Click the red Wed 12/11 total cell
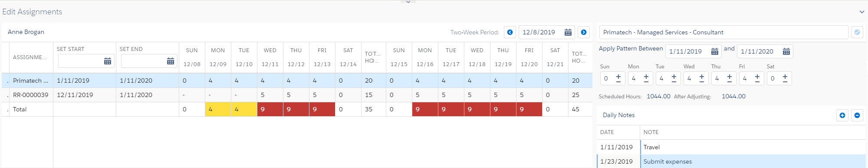The width and height of the screenshot is (868, 168). pos(270,109)
